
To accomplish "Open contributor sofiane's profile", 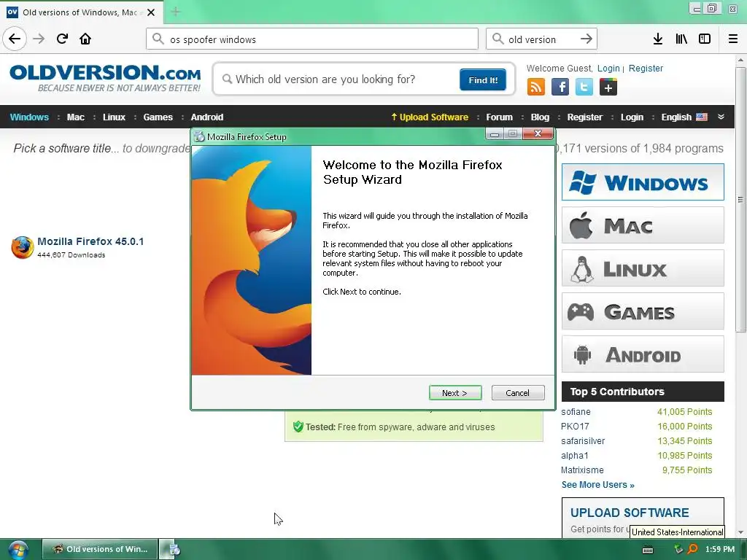I will (x=576, y=412).
